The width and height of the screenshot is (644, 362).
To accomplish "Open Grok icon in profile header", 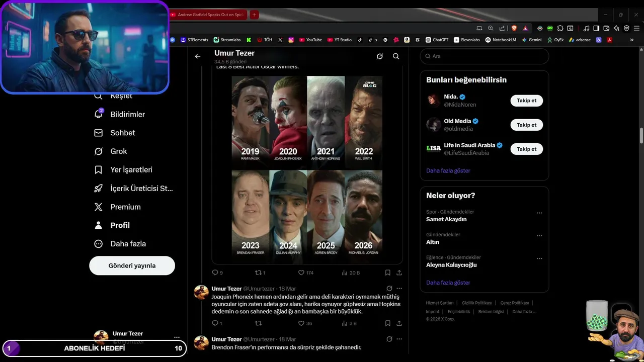I will click(380, 56).
